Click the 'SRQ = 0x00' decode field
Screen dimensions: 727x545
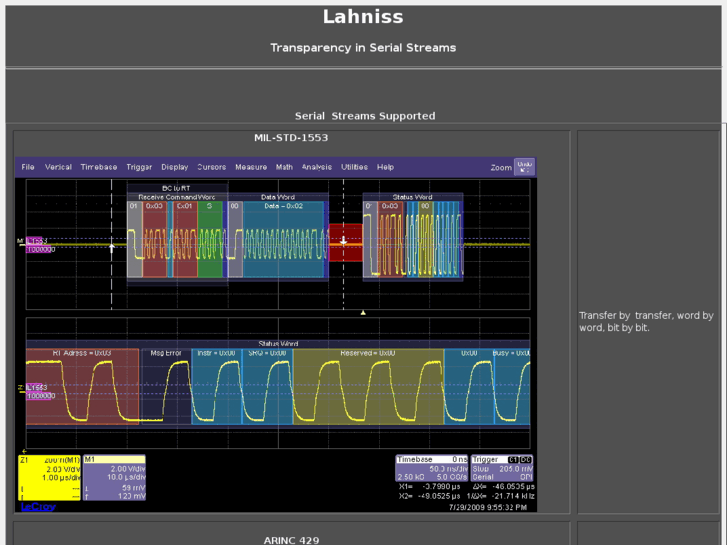(267, 386)
